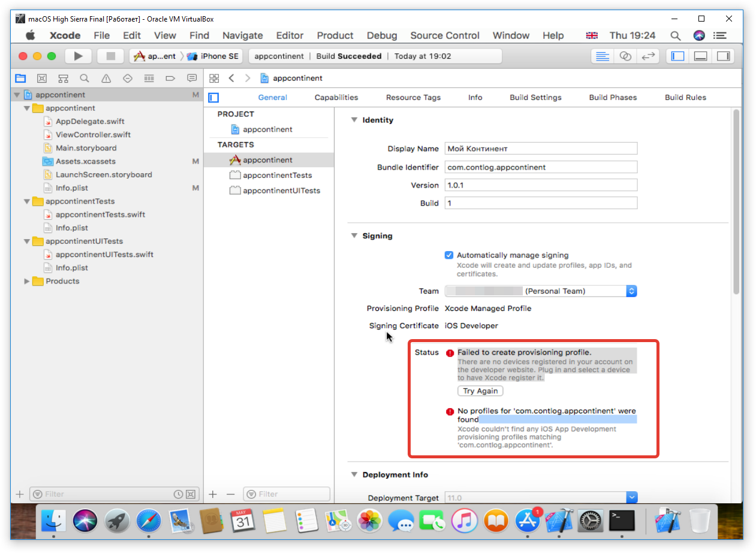This screenshot has width=756, height=553.
Task: Go forward with the jump bar right arrow
Action: click(x=248, y=78)
